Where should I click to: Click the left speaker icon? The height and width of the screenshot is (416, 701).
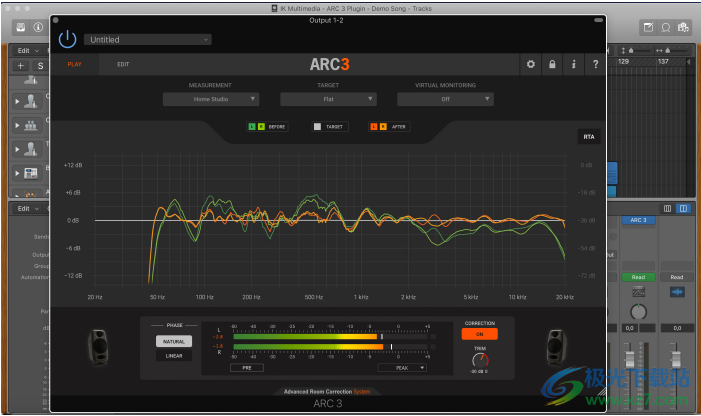(97, 345)
